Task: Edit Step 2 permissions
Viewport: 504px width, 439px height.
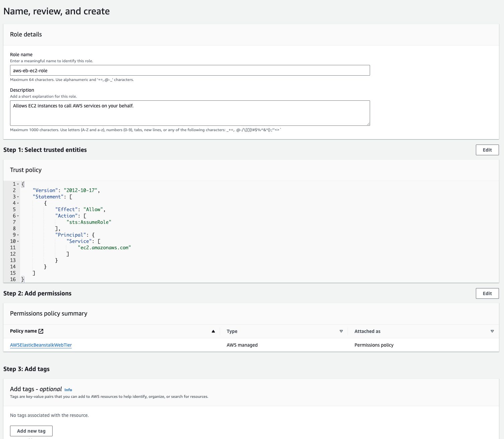Action: click(x=487, y=293)
